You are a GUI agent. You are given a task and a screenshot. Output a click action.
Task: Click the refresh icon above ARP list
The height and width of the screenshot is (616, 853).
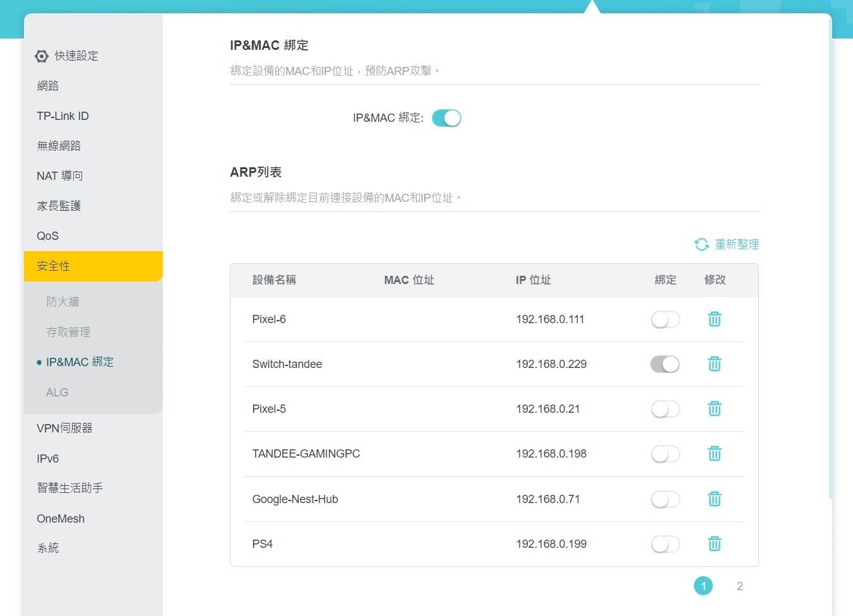701,244
